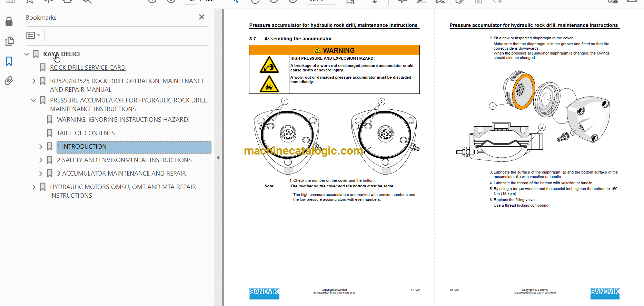Click the KAYA DELİCİ bookmark icon
644x306 pixels.
36,54
